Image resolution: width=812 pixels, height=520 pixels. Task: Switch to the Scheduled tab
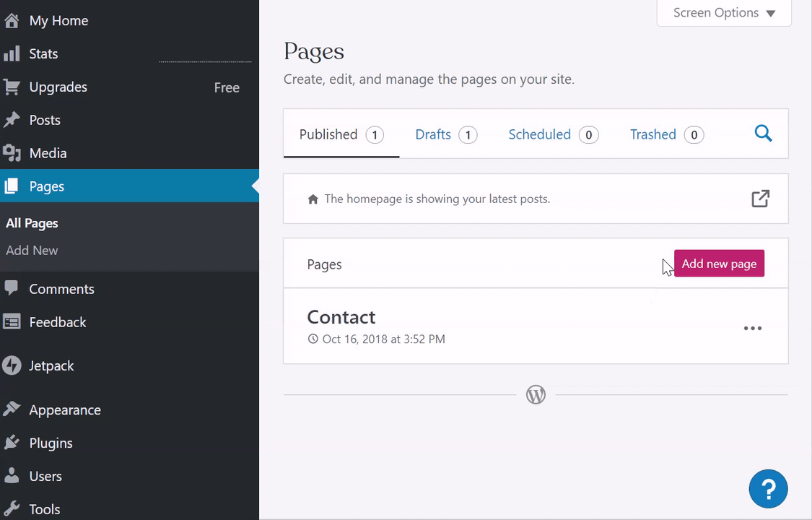(553, 134)
